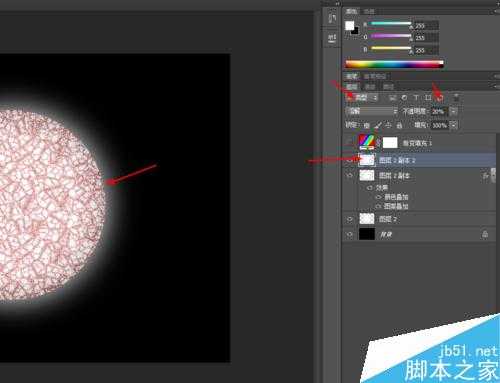Collapse the effects list of 图层 2 副本
Viewport: 500px width, 383px height.
coord(492,176)
